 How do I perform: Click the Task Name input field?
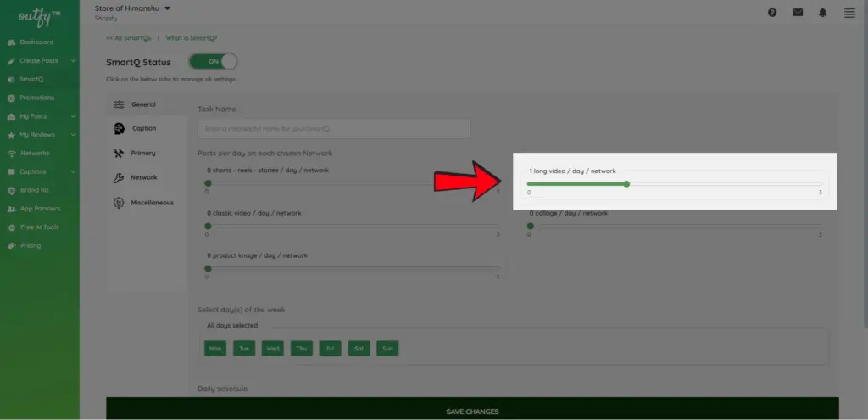coord(334,129)
